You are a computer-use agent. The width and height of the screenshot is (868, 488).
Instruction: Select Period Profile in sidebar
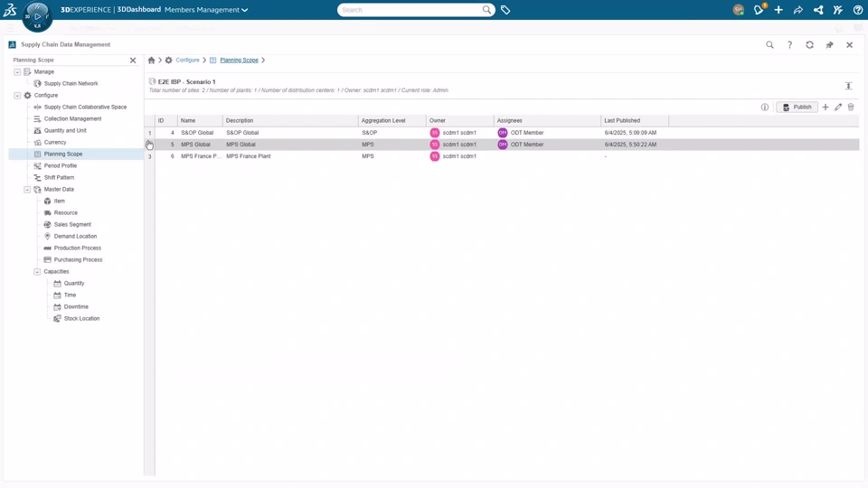tap(61, 166)
